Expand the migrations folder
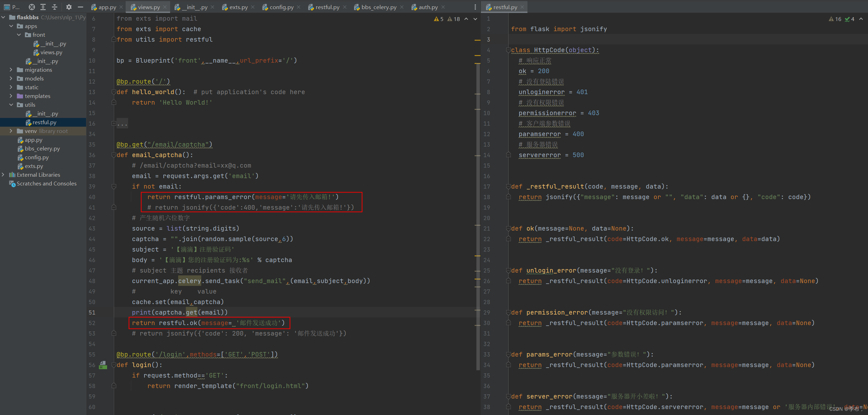 [x=11, y=70]
